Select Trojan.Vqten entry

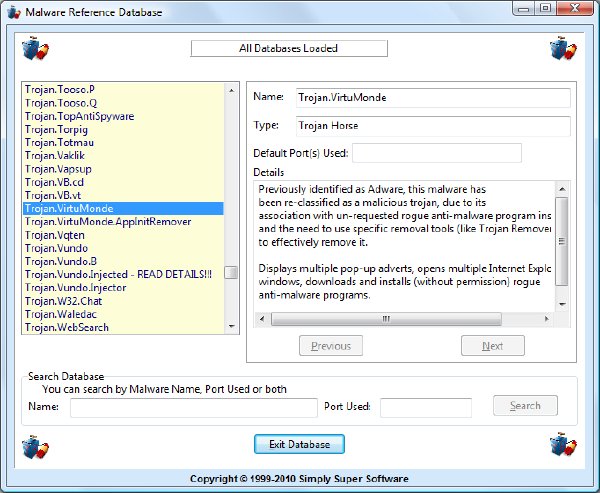(123, 235)
